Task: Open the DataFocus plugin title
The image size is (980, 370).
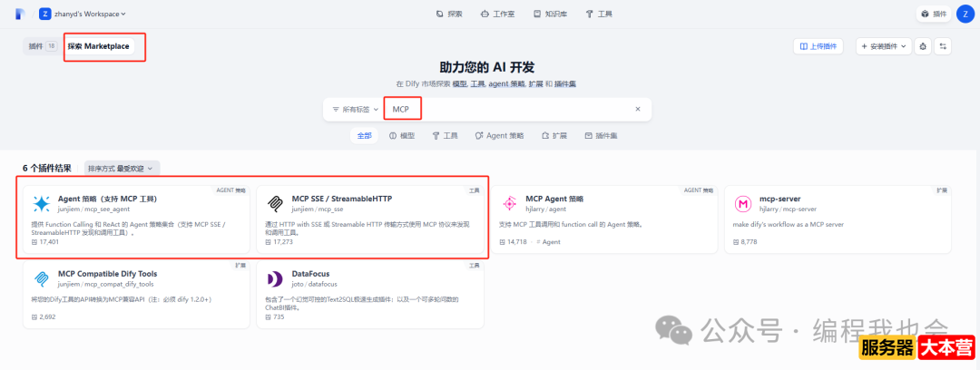Action: tap(310, 273)
